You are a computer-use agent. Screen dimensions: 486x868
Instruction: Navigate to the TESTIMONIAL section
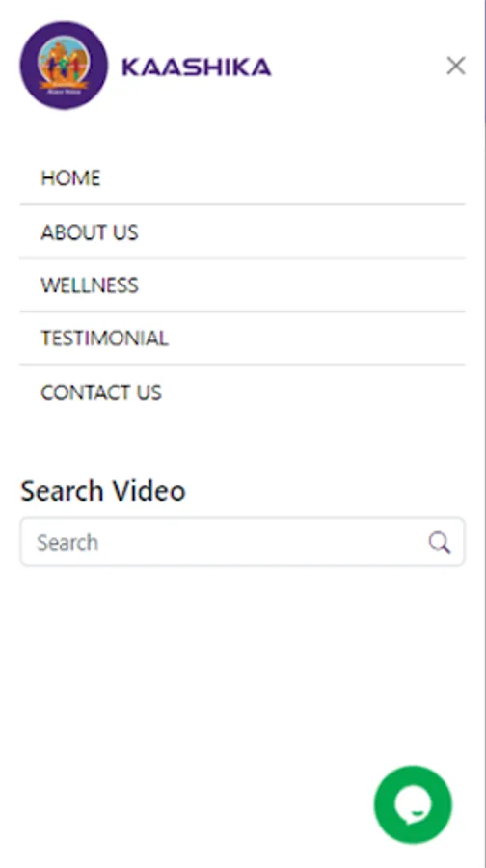242,339
